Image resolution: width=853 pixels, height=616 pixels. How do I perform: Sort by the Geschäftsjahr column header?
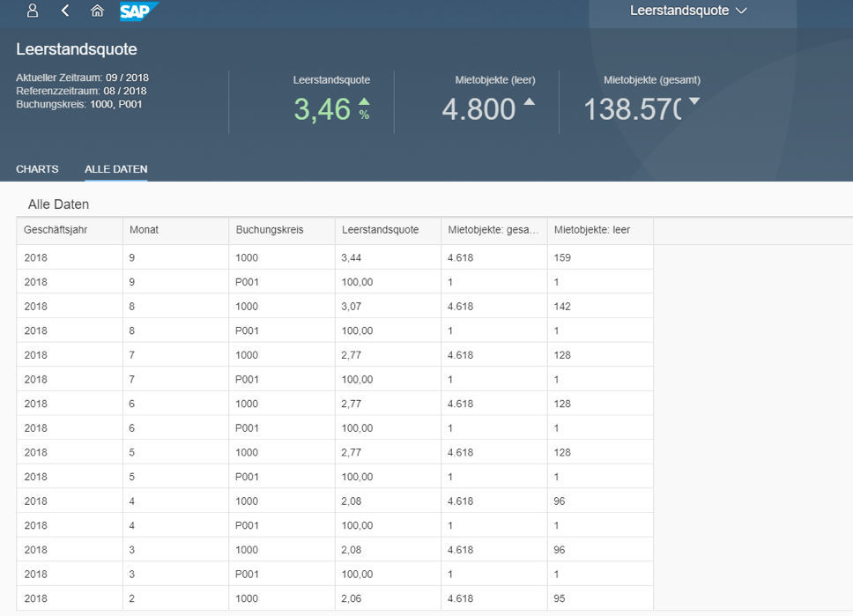(70, 230)
